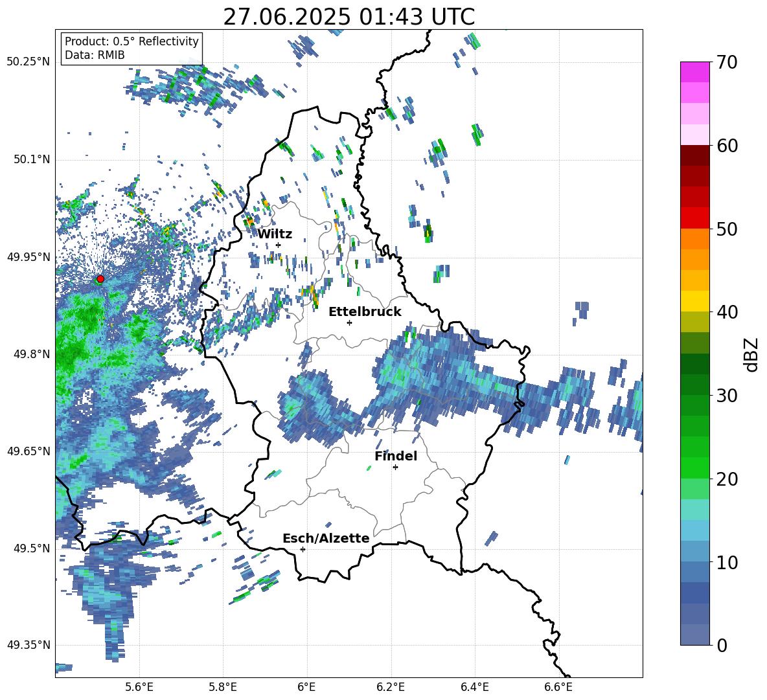Image resolution: width=767 pixels, height=700 pixels.
Task: Click the 6°E longitude label
Action: (306, 688)
